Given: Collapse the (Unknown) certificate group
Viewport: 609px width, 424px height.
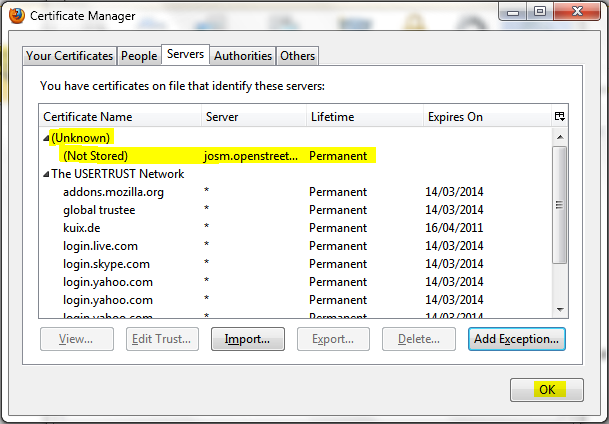Looking at the screenshot, I should (x=45, y=137).
